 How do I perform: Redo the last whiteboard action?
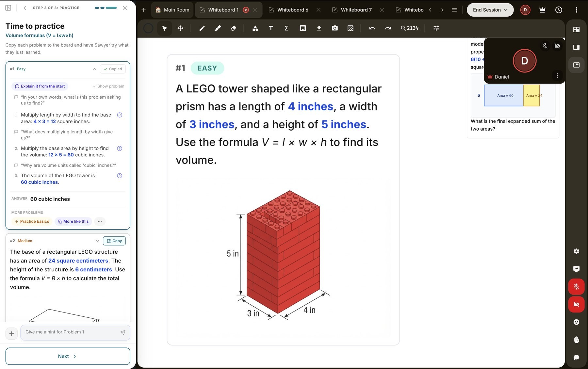click(x=388, y=28)
